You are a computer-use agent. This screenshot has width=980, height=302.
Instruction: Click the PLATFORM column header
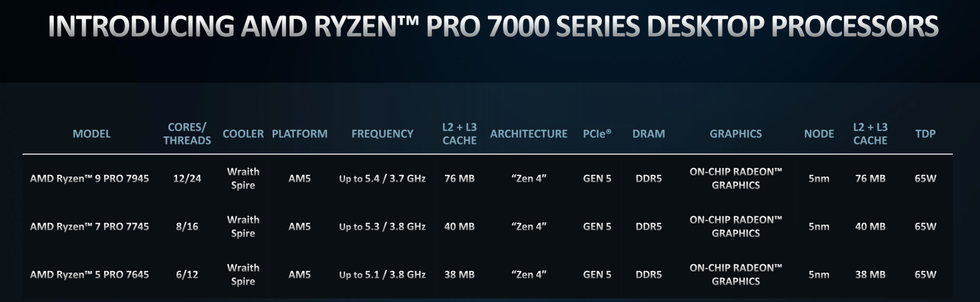click(300, 134)
